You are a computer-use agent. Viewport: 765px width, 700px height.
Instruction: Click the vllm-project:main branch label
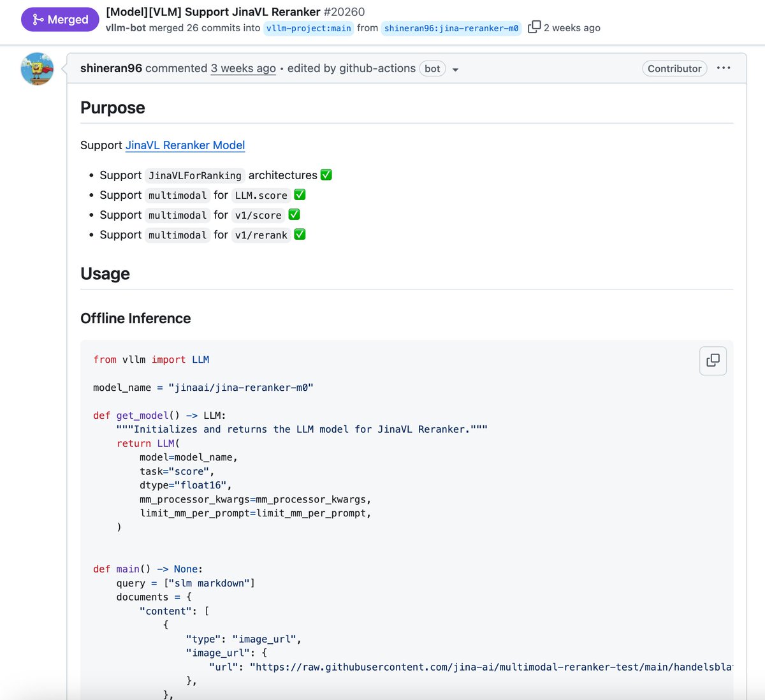309,28
